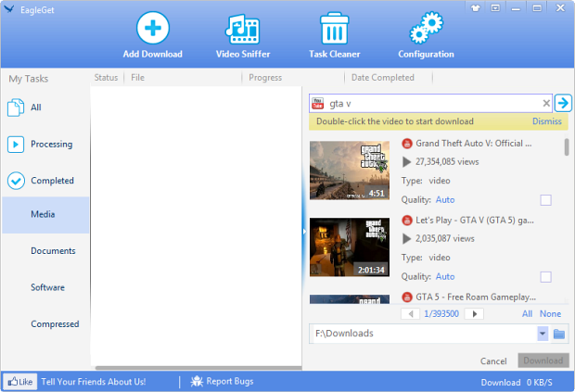This screenshot has width=575, height=392.
Task: Click Tell Your Friends About Us!
Action: (94, 382)
